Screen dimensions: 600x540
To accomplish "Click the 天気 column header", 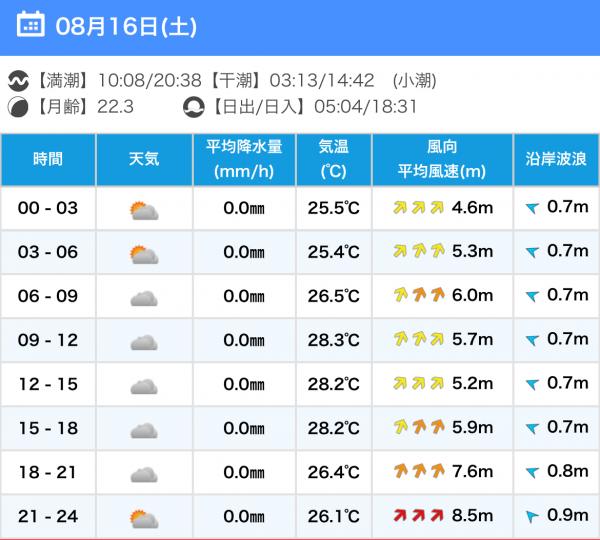I will [144, 159].
